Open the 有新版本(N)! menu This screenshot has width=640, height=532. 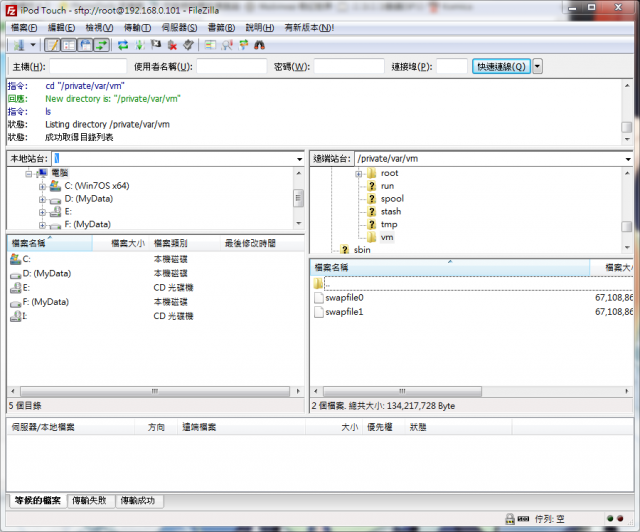[x=309, y=27]
